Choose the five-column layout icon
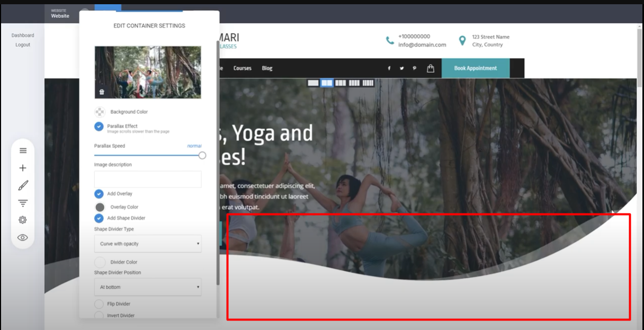This screenshot has height=330, width=644. click(x=368, y=83)
